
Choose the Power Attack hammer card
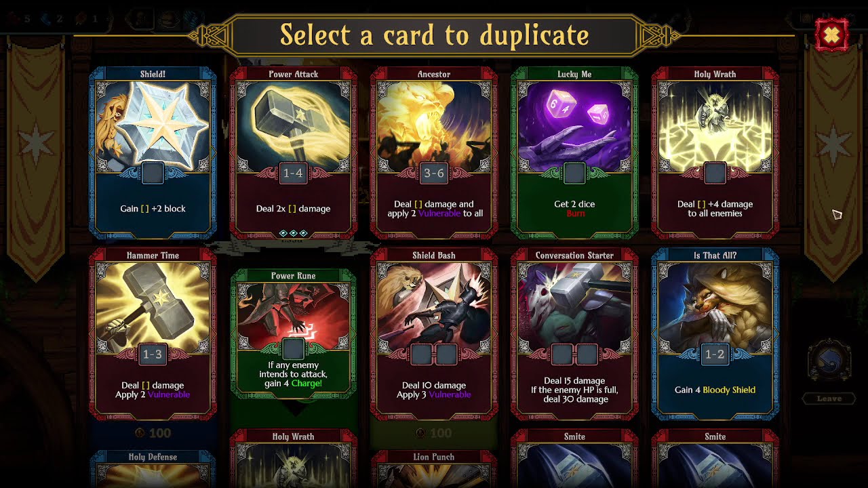click(293, 153)
